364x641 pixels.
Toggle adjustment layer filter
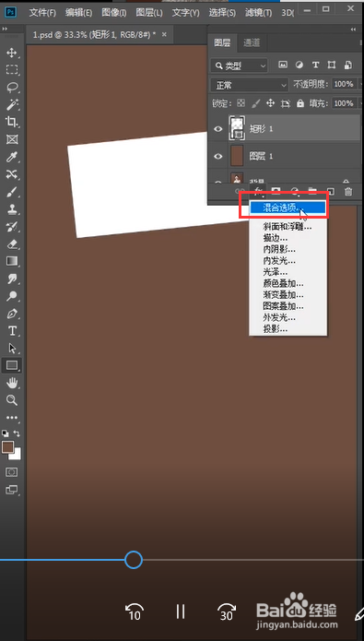299,65
